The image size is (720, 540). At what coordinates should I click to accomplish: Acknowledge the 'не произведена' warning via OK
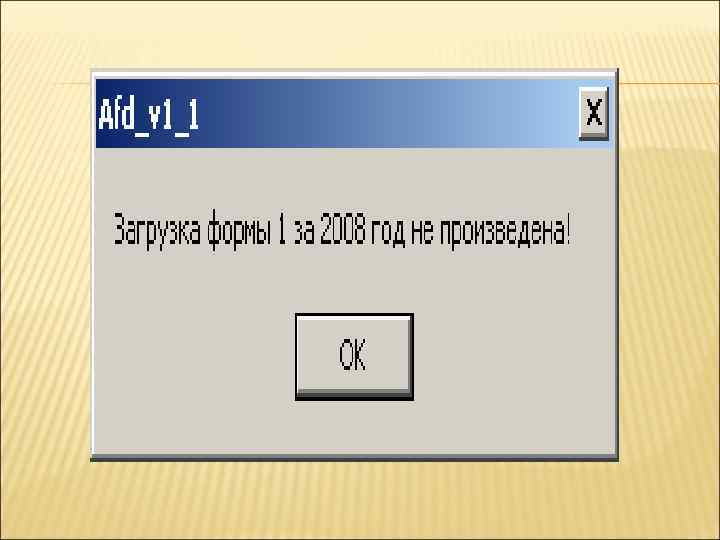pyautogui.click(x=354, y=357)
